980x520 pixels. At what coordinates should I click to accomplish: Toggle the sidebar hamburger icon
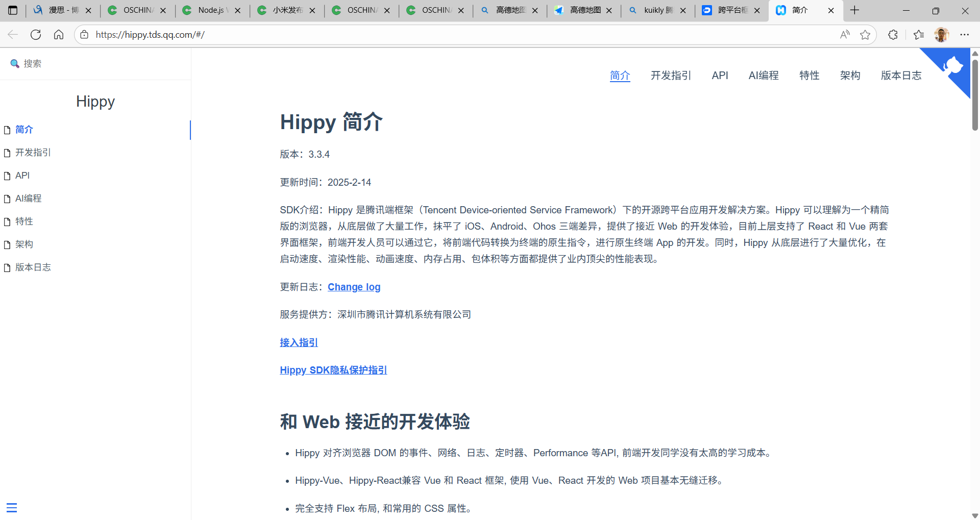(x=12, y=508)
